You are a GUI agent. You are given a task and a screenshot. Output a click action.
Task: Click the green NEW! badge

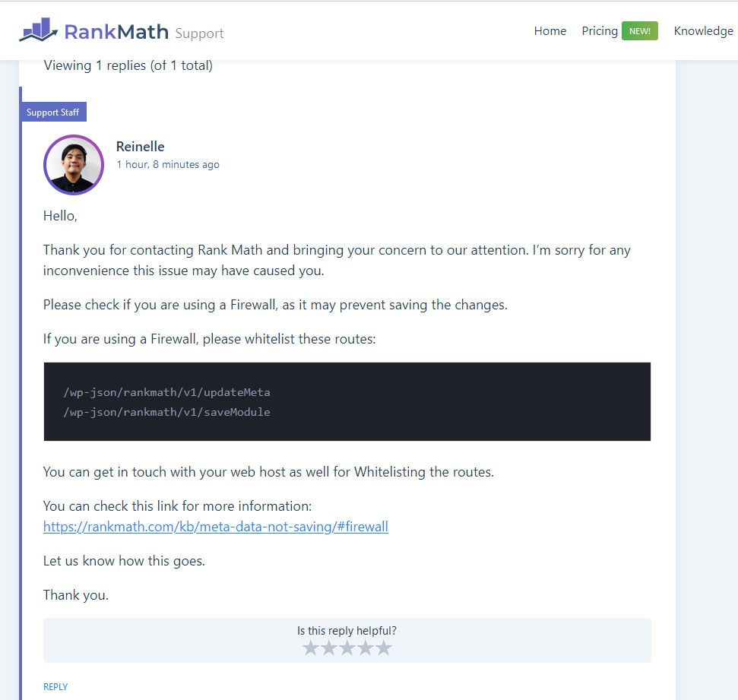pos(640,31)
